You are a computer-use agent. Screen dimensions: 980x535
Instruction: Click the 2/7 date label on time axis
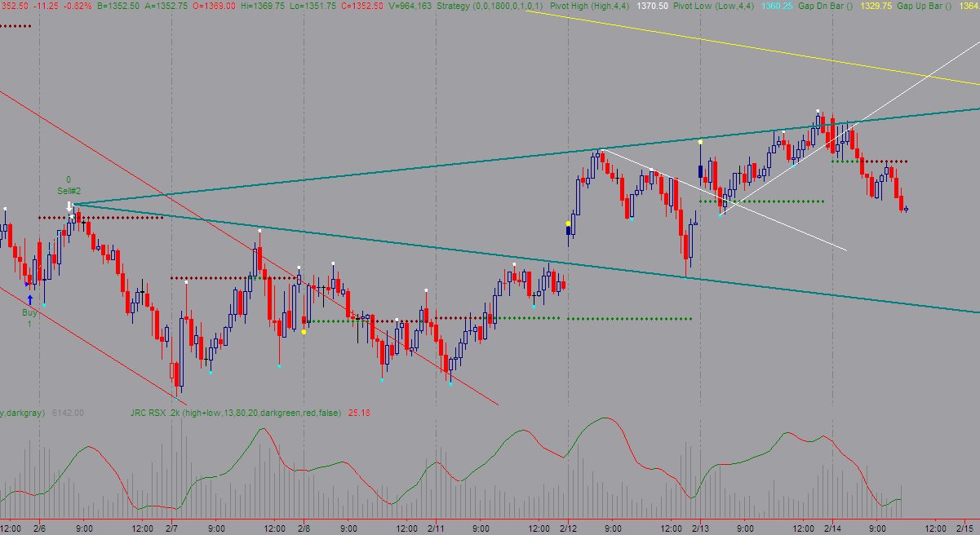click(172, 528)
